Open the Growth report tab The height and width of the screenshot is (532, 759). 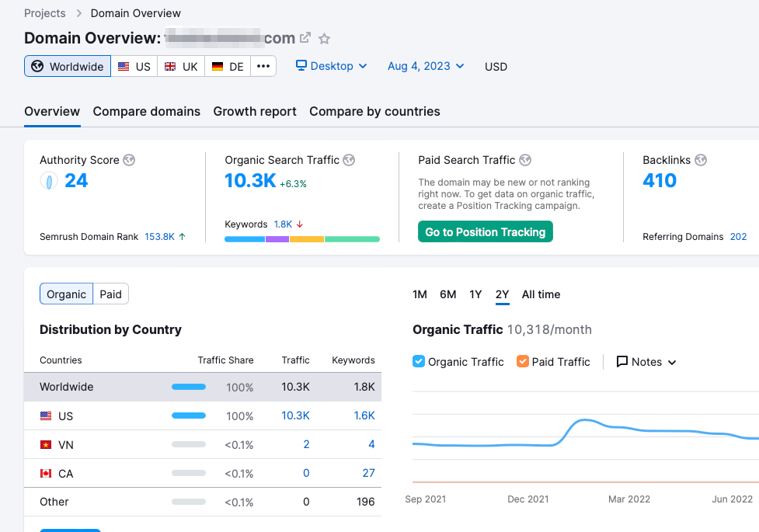point(255,111)
